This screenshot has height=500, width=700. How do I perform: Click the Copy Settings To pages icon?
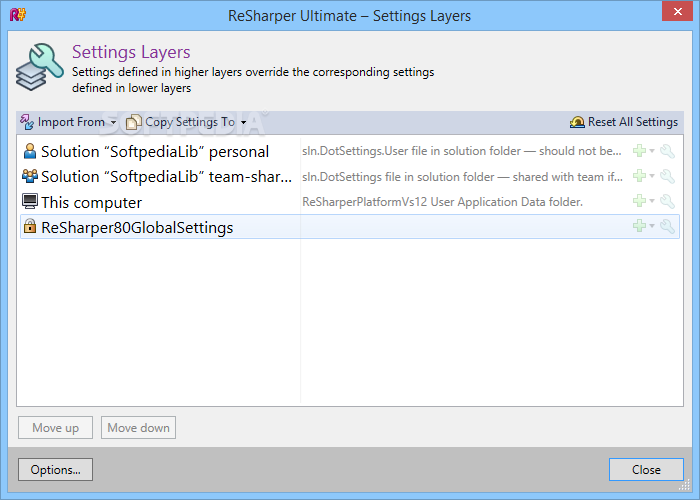(133, 122)
